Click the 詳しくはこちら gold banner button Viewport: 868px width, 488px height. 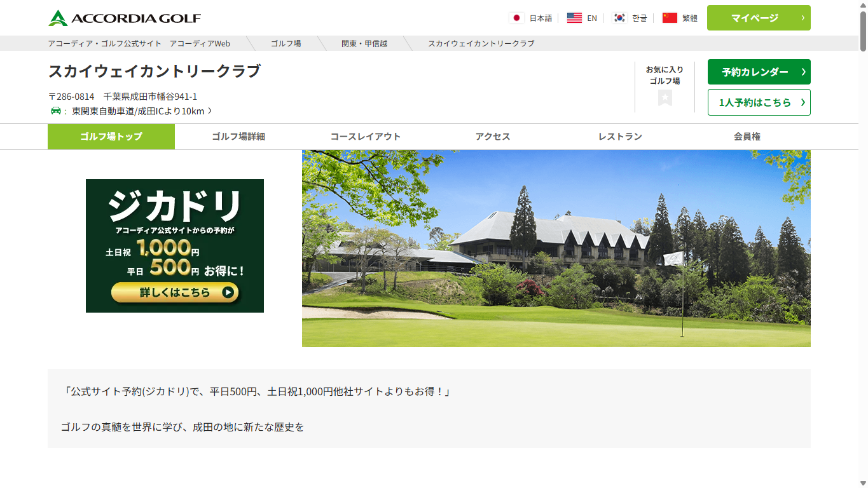coord(175,292)
